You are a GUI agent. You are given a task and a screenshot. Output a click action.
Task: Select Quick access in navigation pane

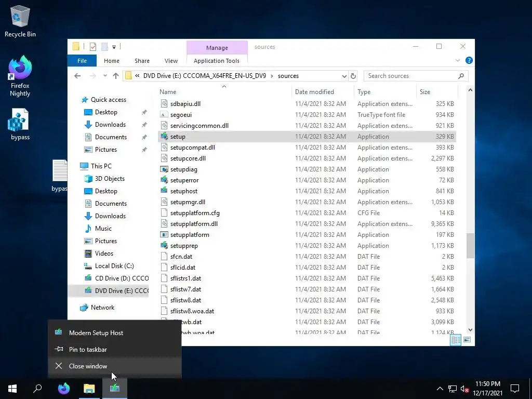click(x=108, y=100)
